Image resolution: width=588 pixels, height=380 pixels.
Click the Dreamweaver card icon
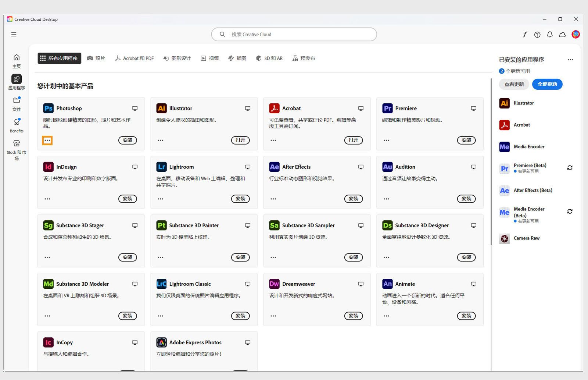pyautogui.click(x=274, y=284)
